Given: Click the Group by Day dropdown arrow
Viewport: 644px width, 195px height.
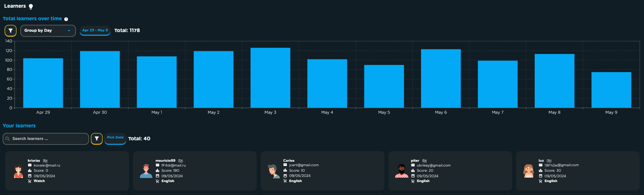Looking at the screenshot, I should point(69,31).
